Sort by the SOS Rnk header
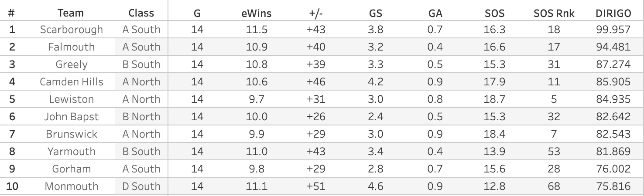 [x=554, y=13]
